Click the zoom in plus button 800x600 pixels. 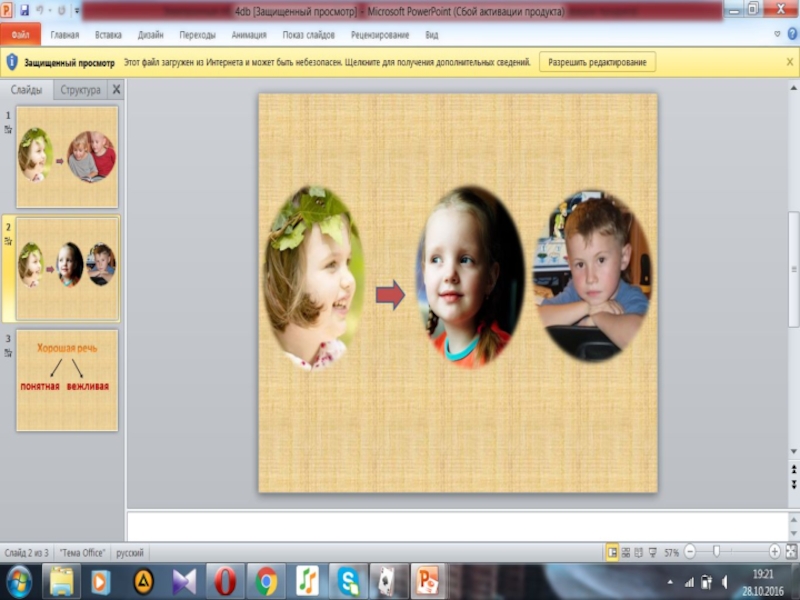pyautogui.click(x=774, y=552)
